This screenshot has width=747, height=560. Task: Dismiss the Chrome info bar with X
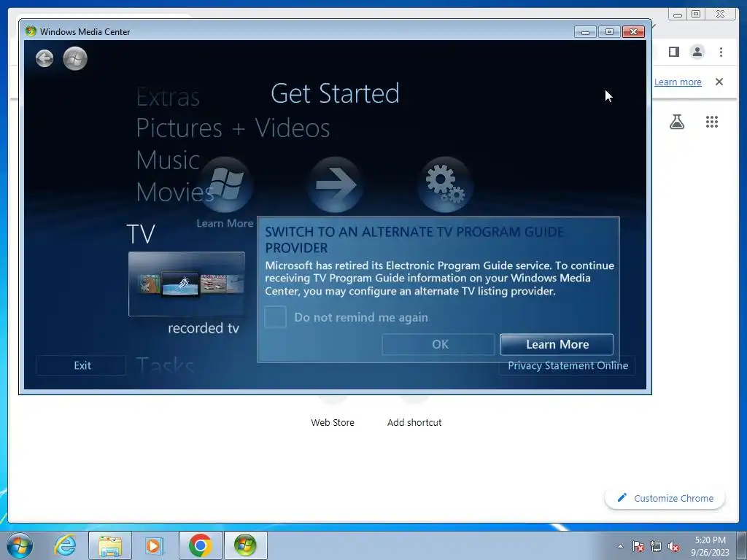(719, 82)
